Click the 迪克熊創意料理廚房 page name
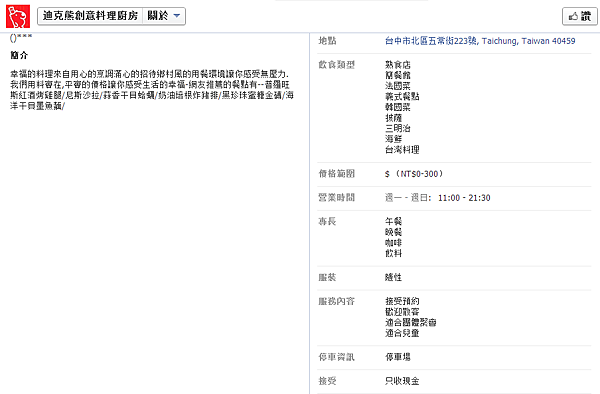The width and height of the screenshot is (600, 394). [90, 16]
